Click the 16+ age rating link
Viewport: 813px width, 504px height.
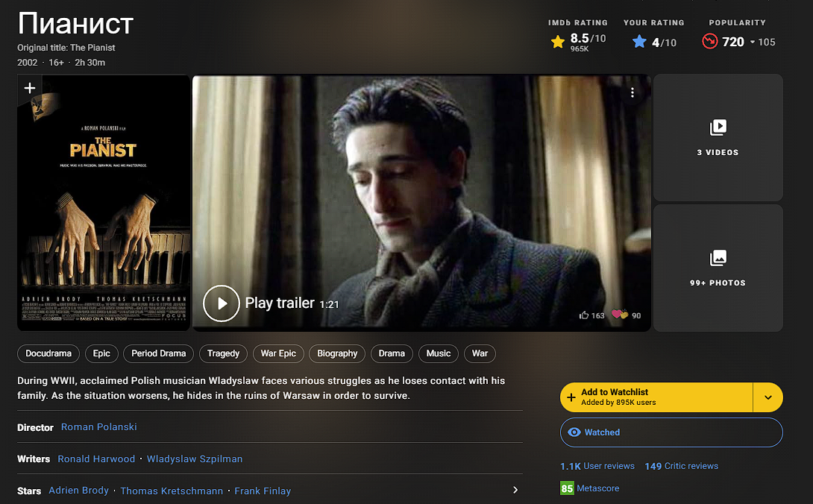56,63
